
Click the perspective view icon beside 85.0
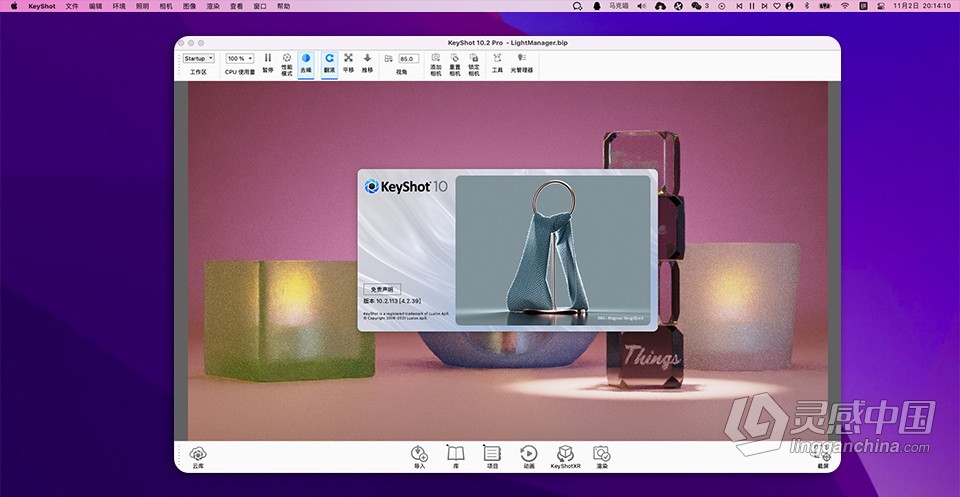click(388, 59)
